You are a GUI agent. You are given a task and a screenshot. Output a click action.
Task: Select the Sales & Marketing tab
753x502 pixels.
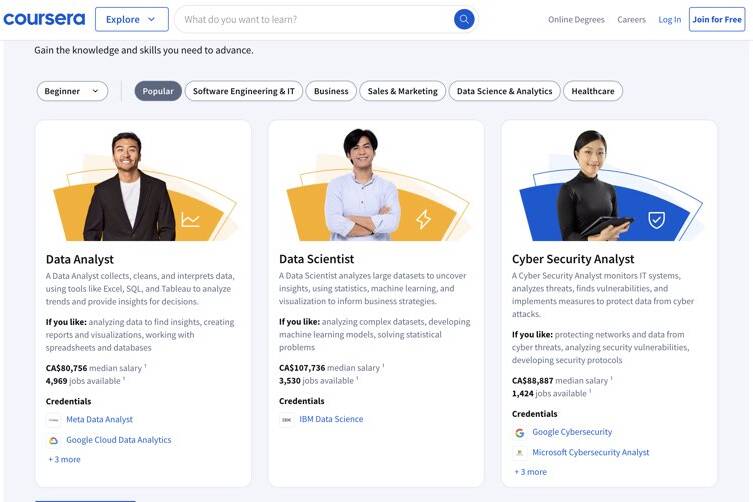pos(402,91)
